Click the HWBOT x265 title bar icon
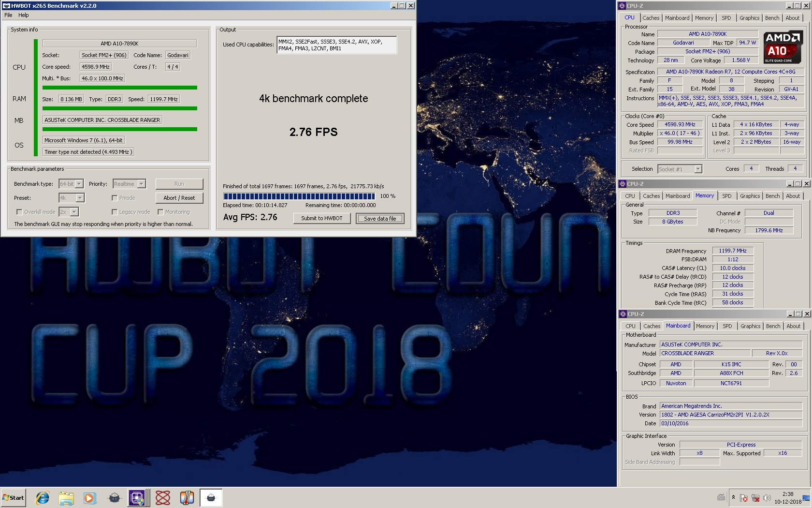 [x=6, y=6]
